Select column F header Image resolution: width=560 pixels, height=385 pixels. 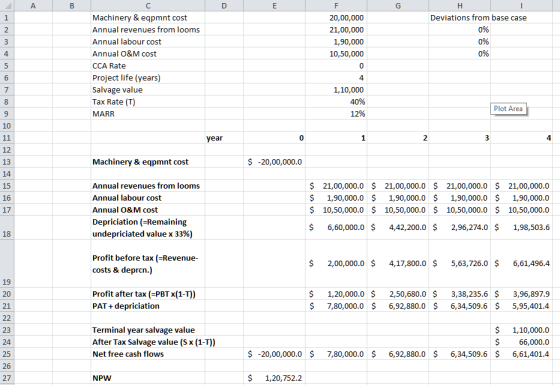(336, 5)
